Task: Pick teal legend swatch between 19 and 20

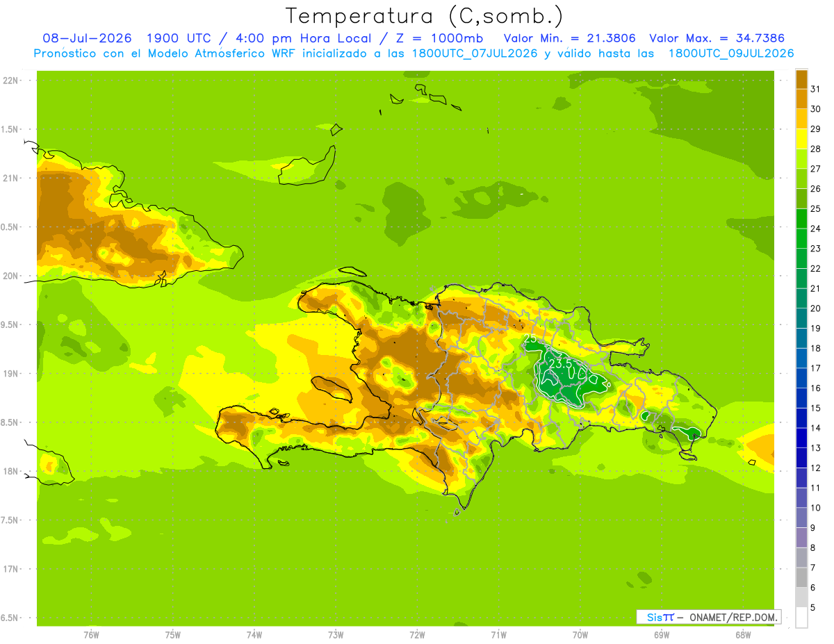Action: pos(802,318)
